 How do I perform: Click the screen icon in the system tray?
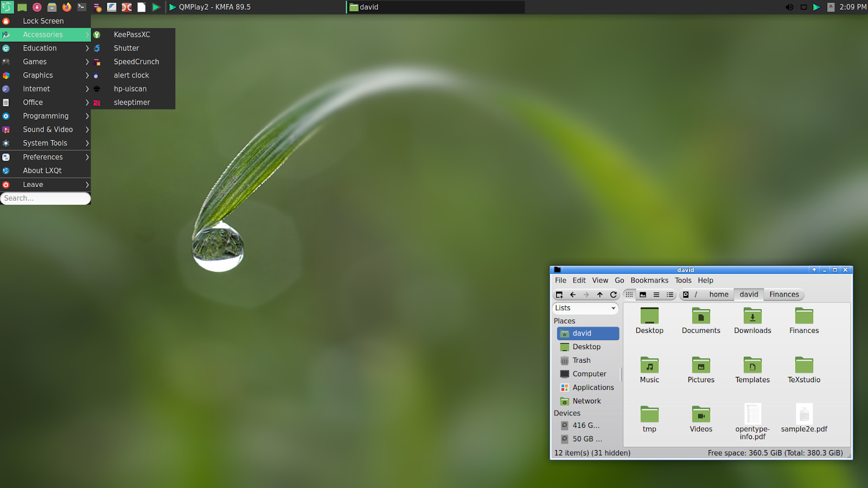coord(803,7)
